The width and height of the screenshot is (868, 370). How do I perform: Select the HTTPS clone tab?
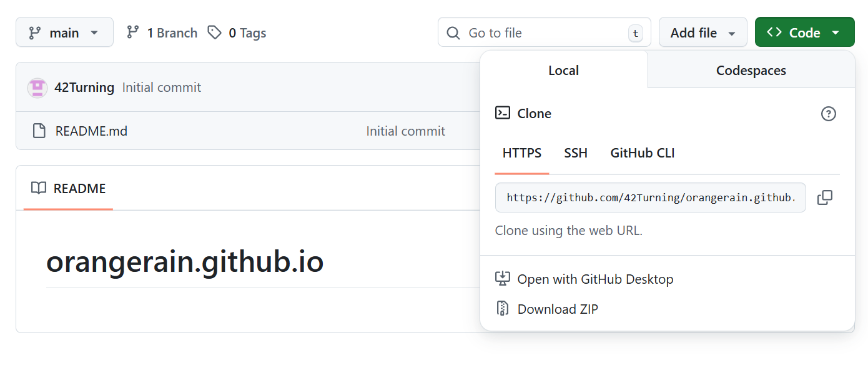pyautogui.click(x=522, y=153)
